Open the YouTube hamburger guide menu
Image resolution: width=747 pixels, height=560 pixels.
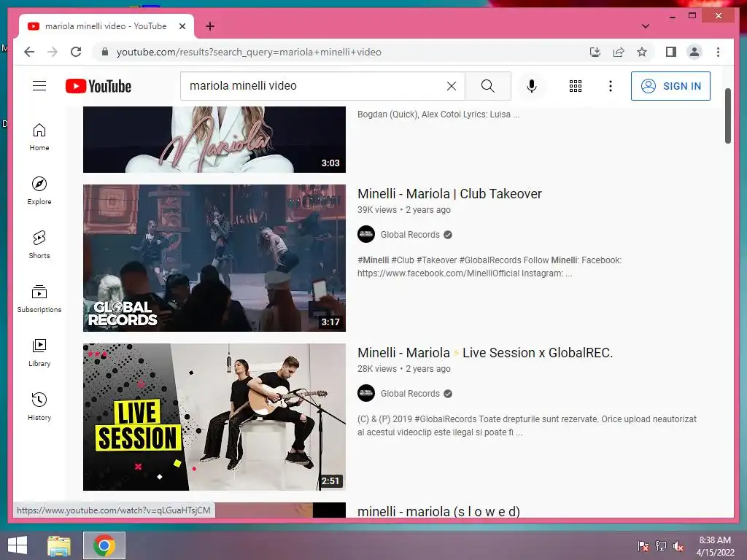[x=39, y=86]
